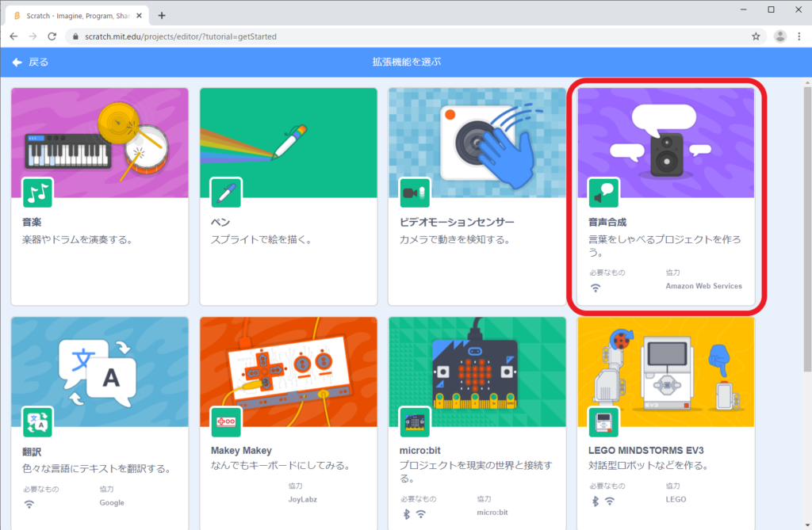Click the Google collaborator text
The image size is (812, 530).
[112, 502]
